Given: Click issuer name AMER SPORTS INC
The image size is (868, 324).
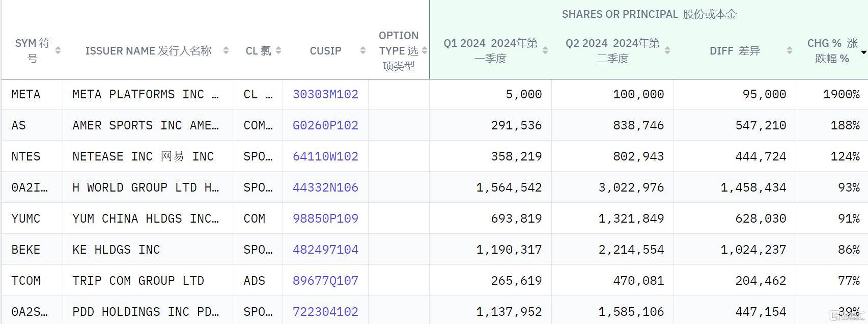Looking at the screenshot, I should click(x=146, y=125).
